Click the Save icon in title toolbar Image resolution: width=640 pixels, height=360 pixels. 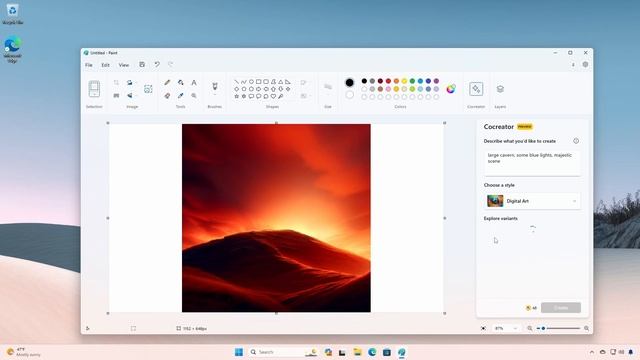(x=142, y=64)
